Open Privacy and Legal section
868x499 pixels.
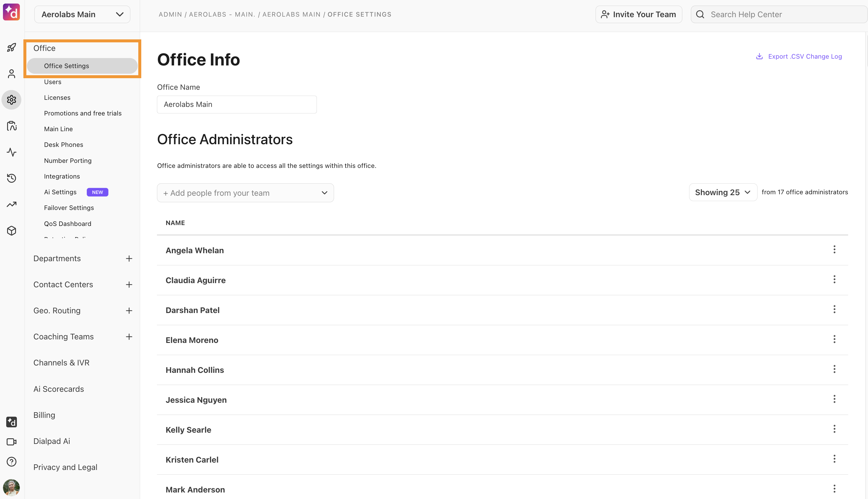[x=65, y=467]
